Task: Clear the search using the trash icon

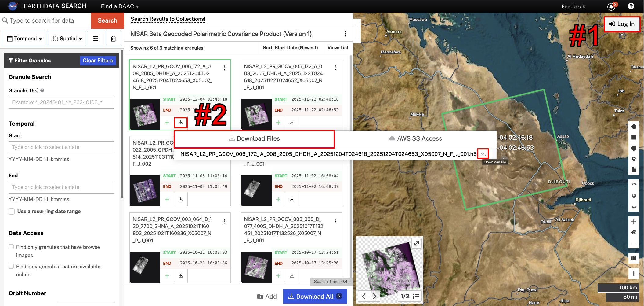Action: [x=113, y=39]
